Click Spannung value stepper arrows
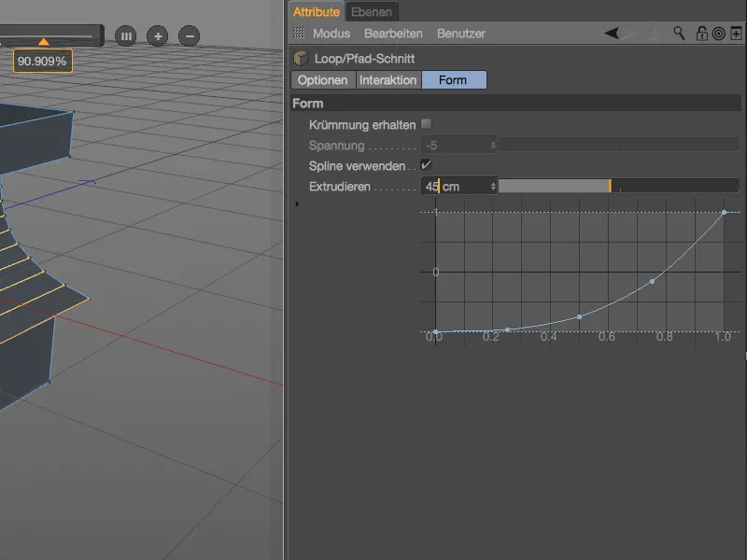Screen dimensions: 747x560 tap(493, 146)
